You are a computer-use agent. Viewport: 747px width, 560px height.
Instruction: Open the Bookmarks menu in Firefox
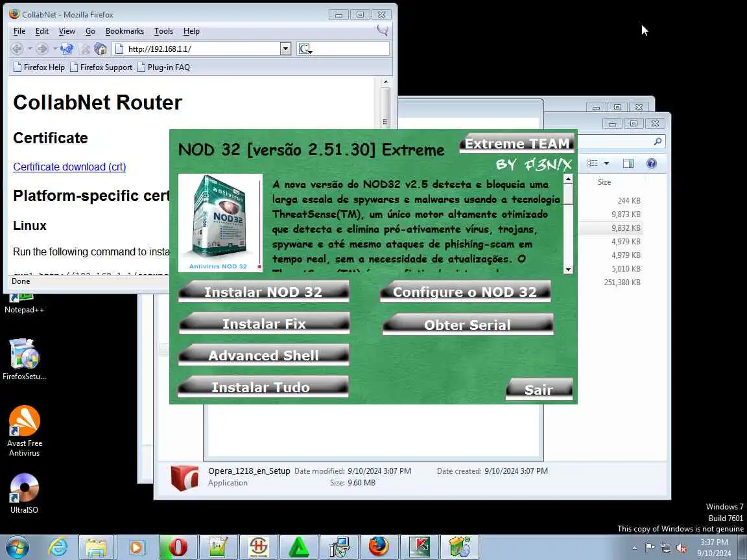pyautogui.click(x=124, y=31)
